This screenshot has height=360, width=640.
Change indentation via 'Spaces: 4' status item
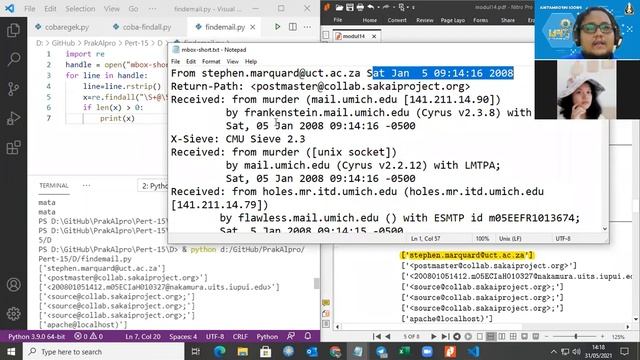pos(183,336)
